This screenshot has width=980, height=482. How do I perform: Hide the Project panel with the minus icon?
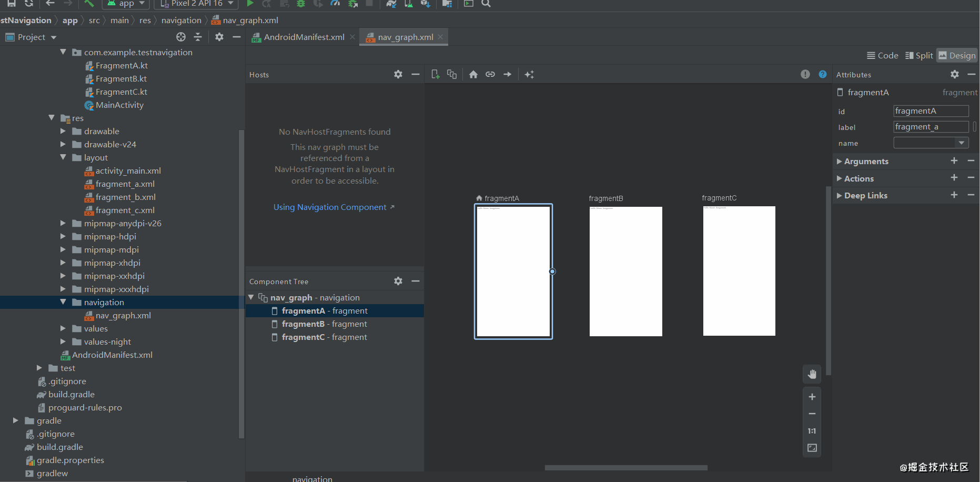click(x=237, y=37)
